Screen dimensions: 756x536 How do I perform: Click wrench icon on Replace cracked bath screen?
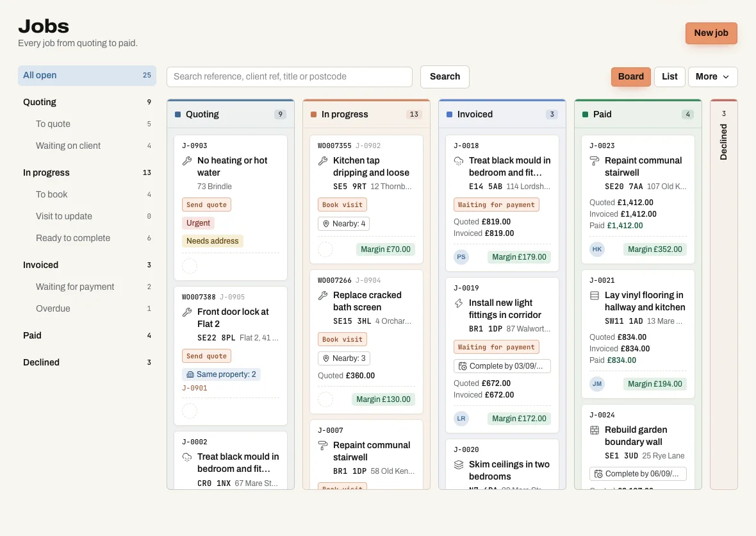(x=323, y=296)
